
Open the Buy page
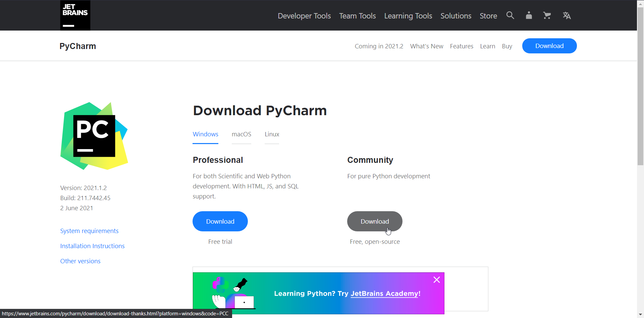[x=507, y=46]
